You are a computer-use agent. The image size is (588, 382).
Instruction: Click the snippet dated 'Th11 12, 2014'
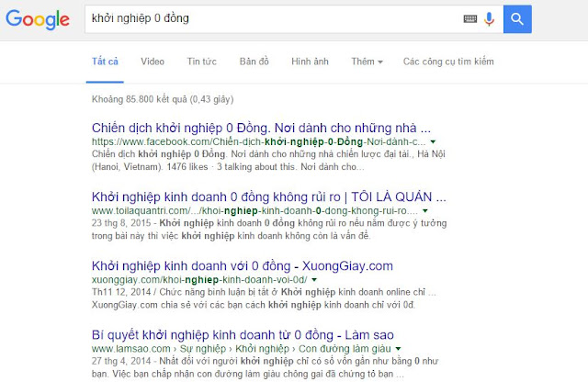264,298
